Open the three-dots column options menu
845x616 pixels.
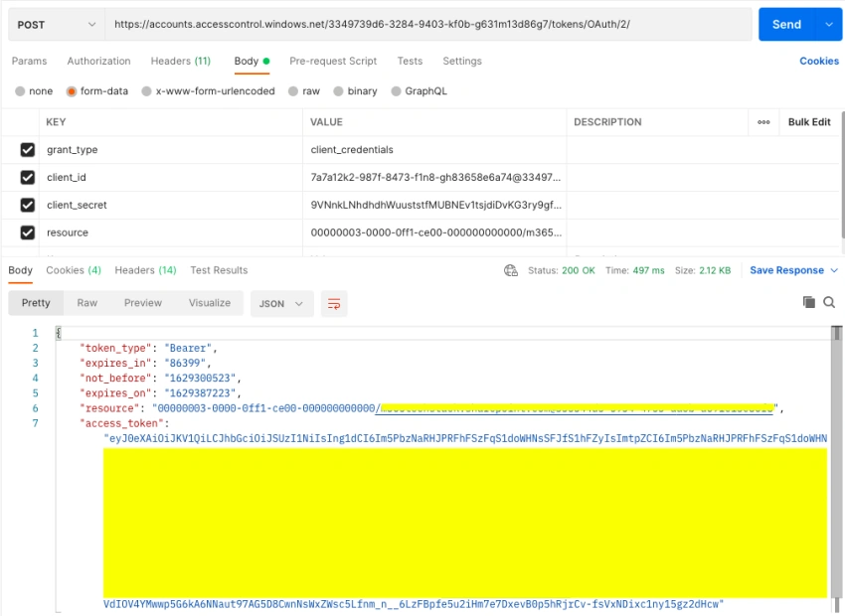click(x=763, y=122)
